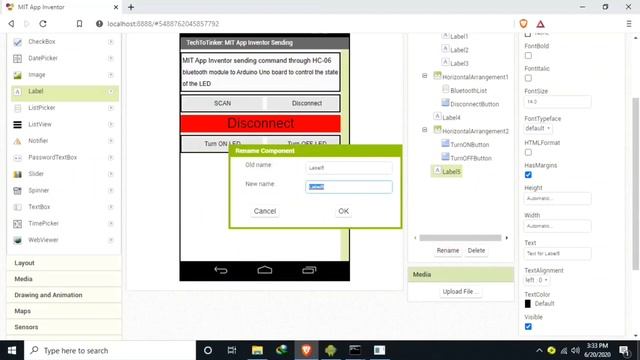Viewport: 640px width, 360px height.
Task: Open the Task View taskbar icon
Action: coord(232,350)
